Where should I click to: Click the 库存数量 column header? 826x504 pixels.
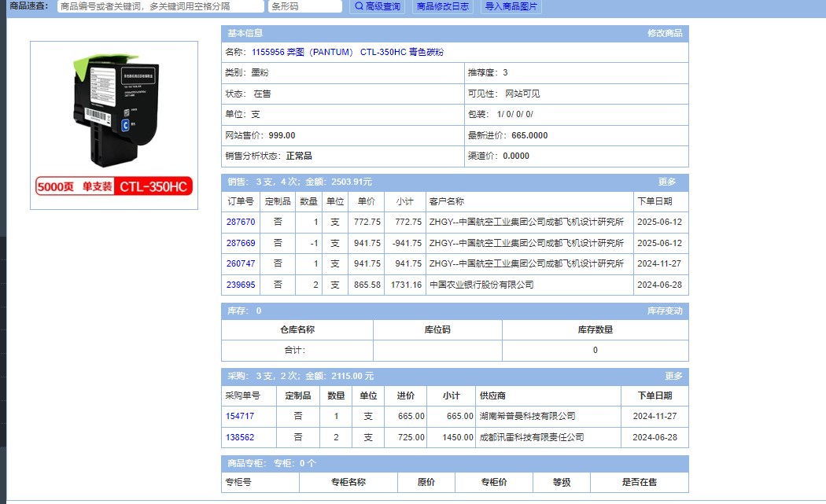click(x=596, y=329)
